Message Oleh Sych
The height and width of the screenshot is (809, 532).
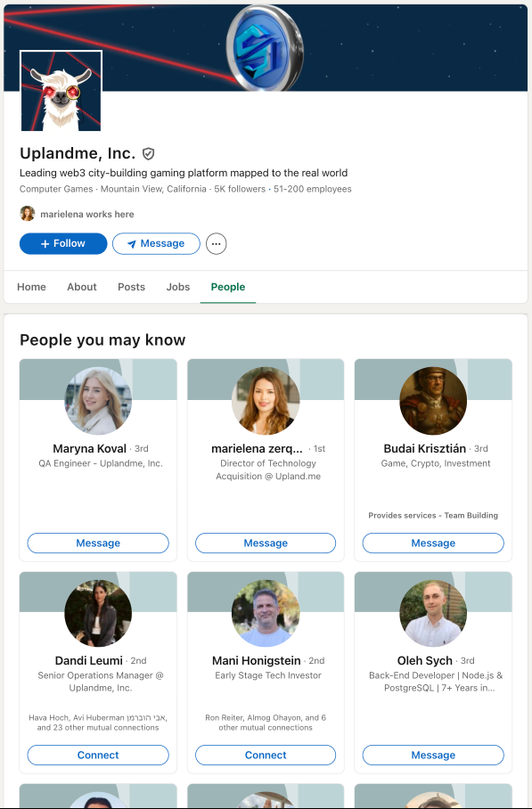coord(433,755)
